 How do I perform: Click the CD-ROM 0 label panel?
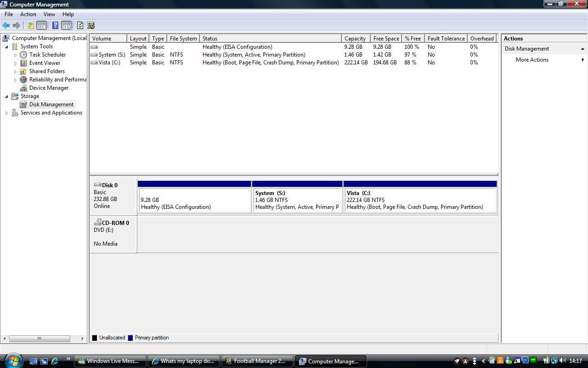tap(113, 234)
